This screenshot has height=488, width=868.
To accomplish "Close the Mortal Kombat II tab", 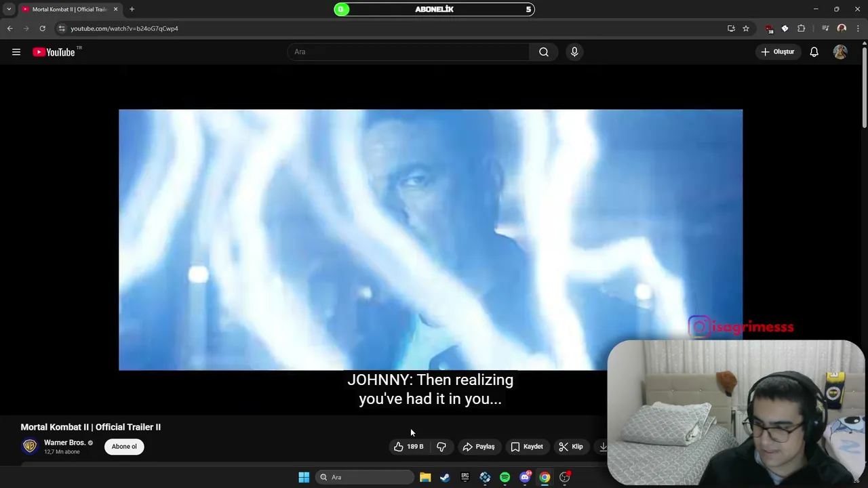I will tap(115, 9).
